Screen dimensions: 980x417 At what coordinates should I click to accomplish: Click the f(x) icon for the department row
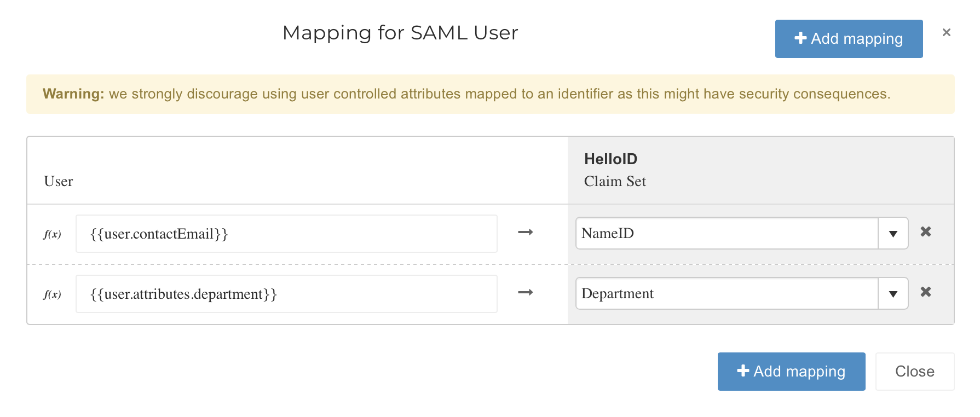(x=52, y=294)
